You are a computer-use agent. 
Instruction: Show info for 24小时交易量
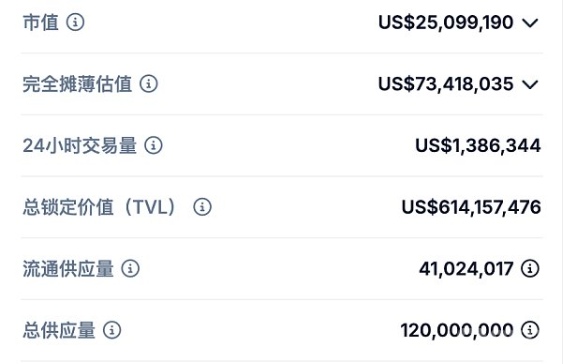click(153, 146)
